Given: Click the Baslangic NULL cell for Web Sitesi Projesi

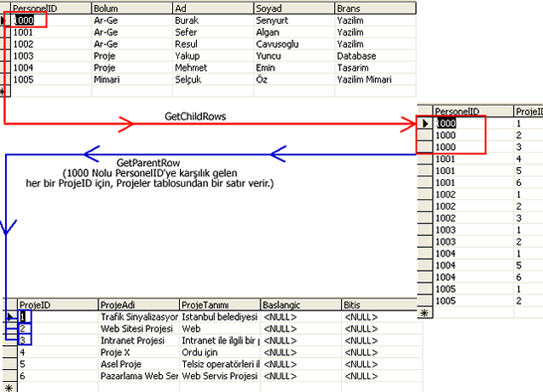Looking at the screenshot, I should point(300,328).
